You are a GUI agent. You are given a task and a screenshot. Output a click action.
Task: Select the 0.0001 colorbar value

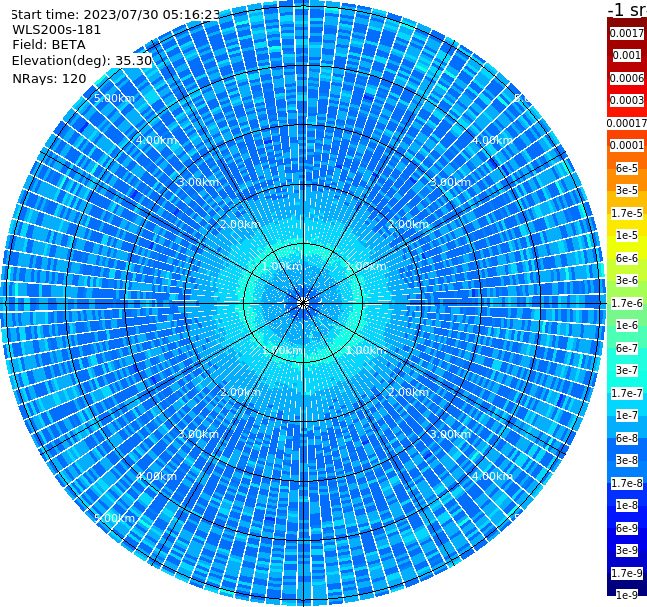pos(627,145)
